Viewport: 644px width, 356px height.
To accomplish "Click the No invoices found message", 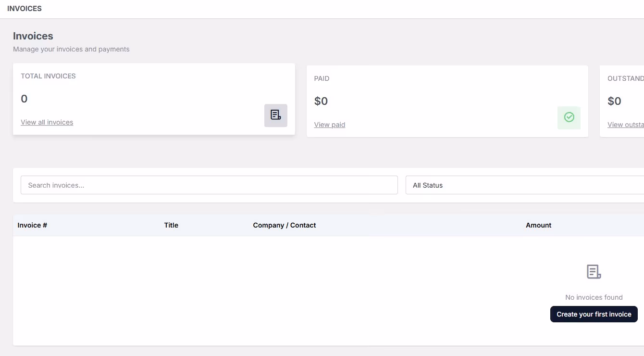I will 594,297.
